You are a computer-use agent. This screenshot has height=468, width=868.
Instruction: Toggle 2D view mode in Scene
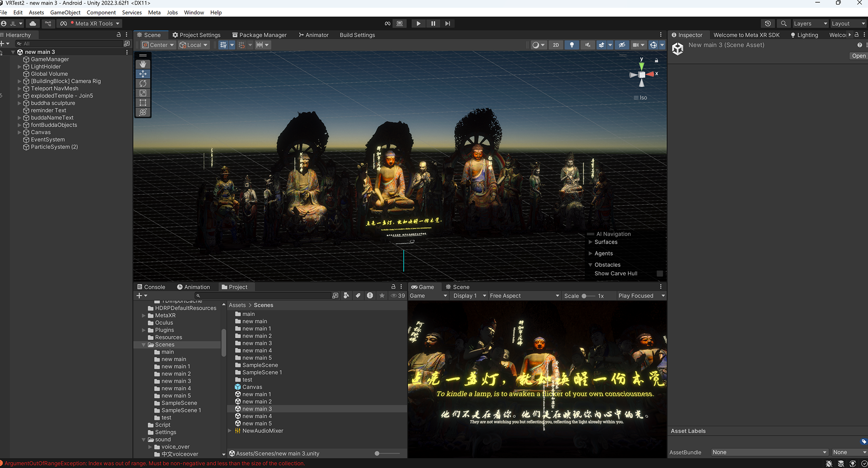(x=556, y=45)
